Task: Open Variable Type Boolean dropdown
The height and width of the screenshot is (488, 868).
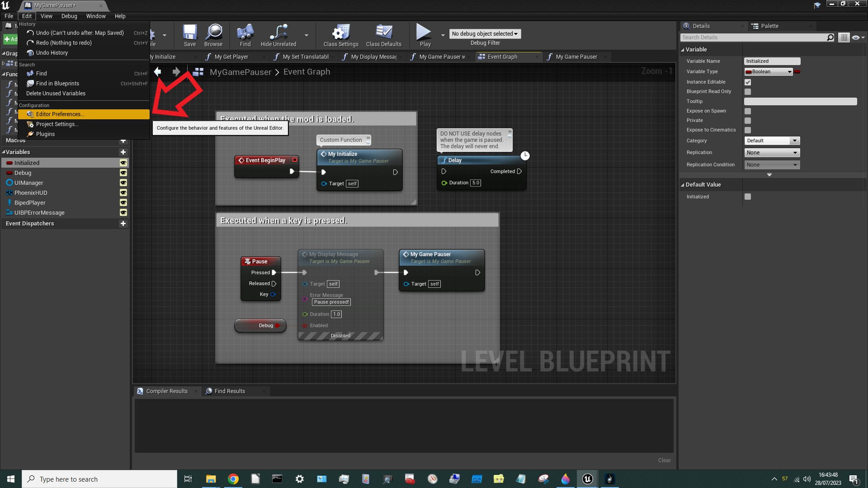Action: (769, 72)
